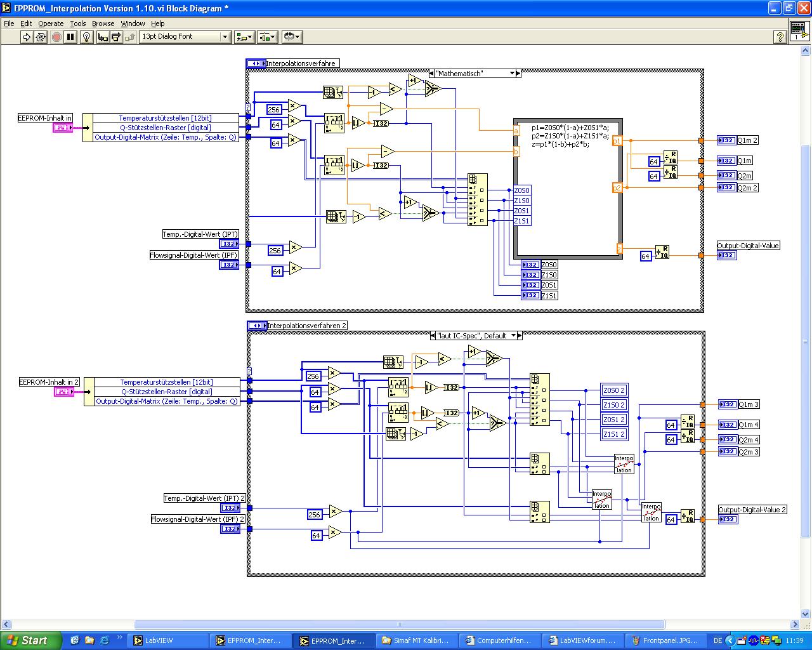Start Run Continuously mode
Image resolution: width=812 pixels, height=650 pixels.
[41, 37]
